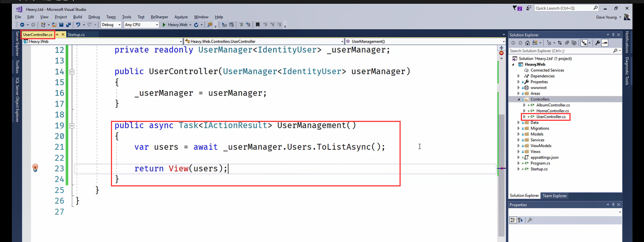Click the notifications flag icon
Viewport: 644px width, 242px height.
(x=516, y=8)
